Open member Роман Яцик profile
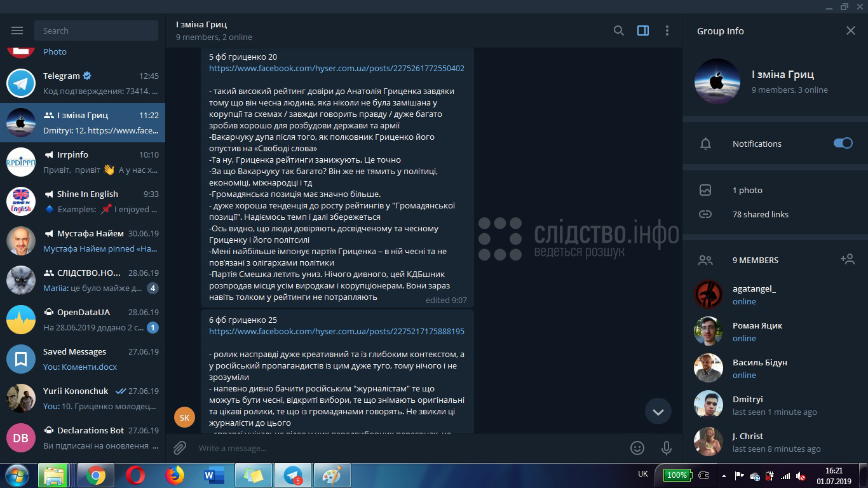 click(775, 331)
